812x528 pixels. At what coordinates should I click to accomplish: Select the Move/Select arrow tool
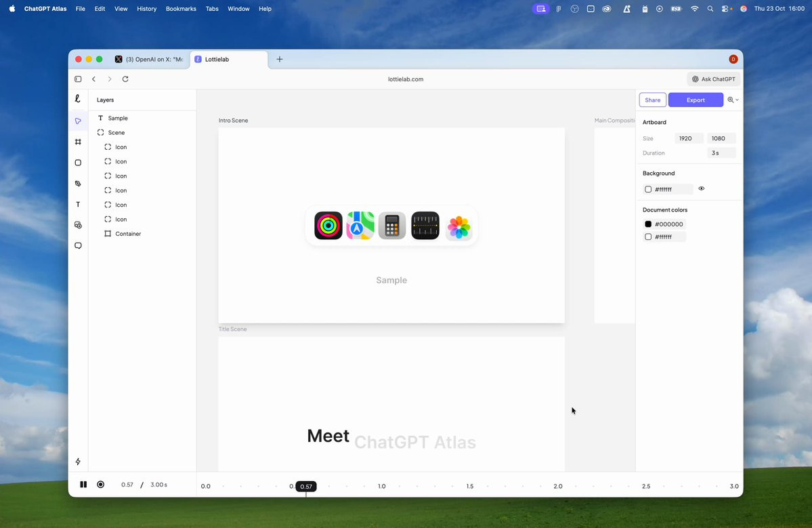78,121
